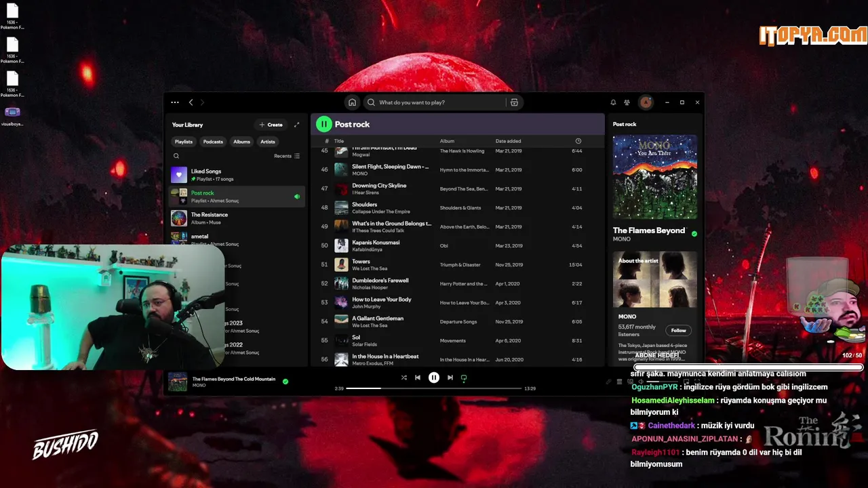Click the MONO You Are There album cover
868x488 pixels.
[655, 177]
